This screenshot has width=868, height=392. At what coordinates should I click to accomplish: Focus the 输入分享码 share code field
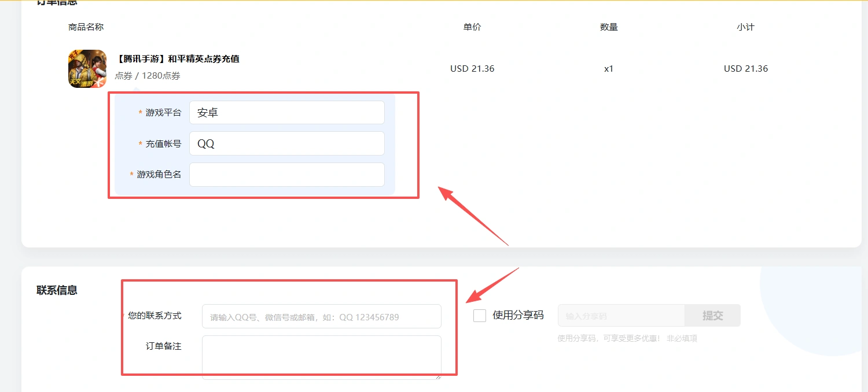621,316
